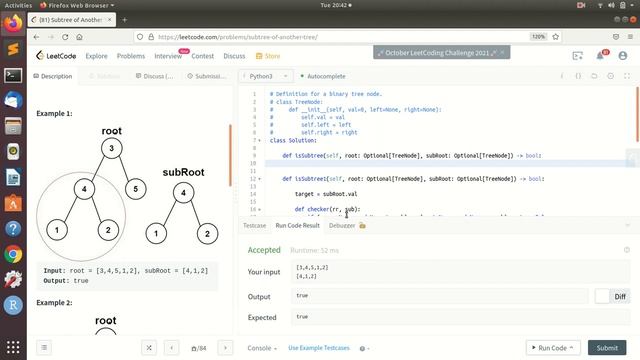Fold the isSubtree1 function on line 12
This screenshot has width=640, height=360.
point(259,179)
